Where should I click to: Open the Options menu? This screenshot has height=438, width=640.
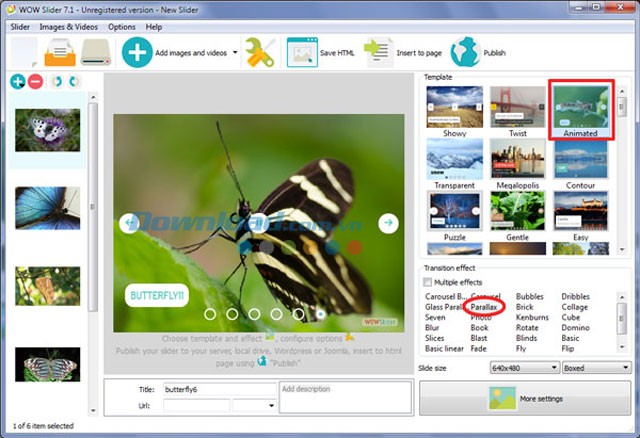click(122, 27)
